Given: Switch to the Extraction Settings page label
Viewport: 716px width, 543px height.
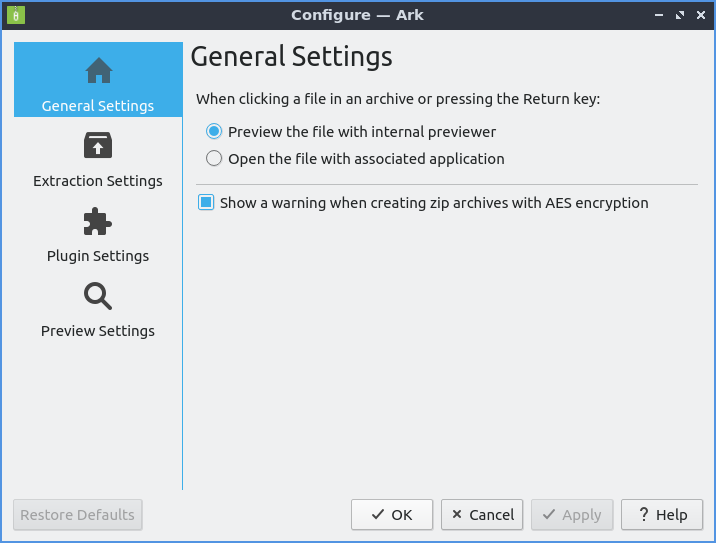Looking at the screenshot, I should 98,181.
